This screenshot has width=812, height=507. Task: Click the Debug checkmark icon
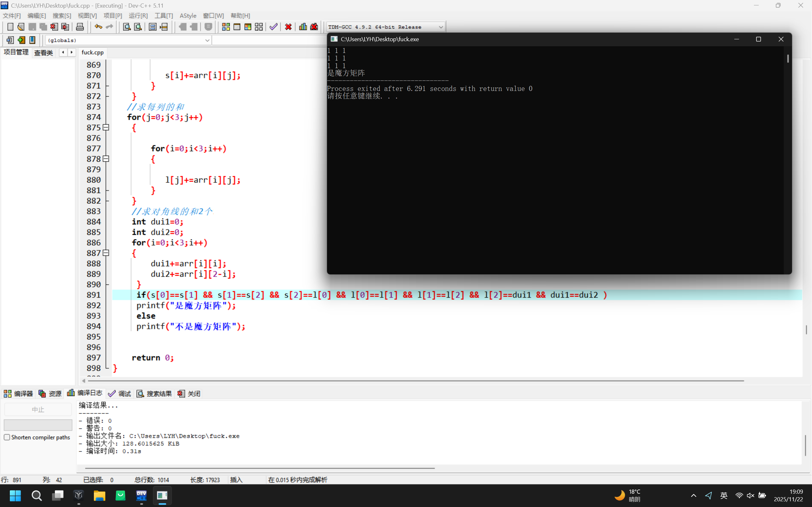(273, 27)
